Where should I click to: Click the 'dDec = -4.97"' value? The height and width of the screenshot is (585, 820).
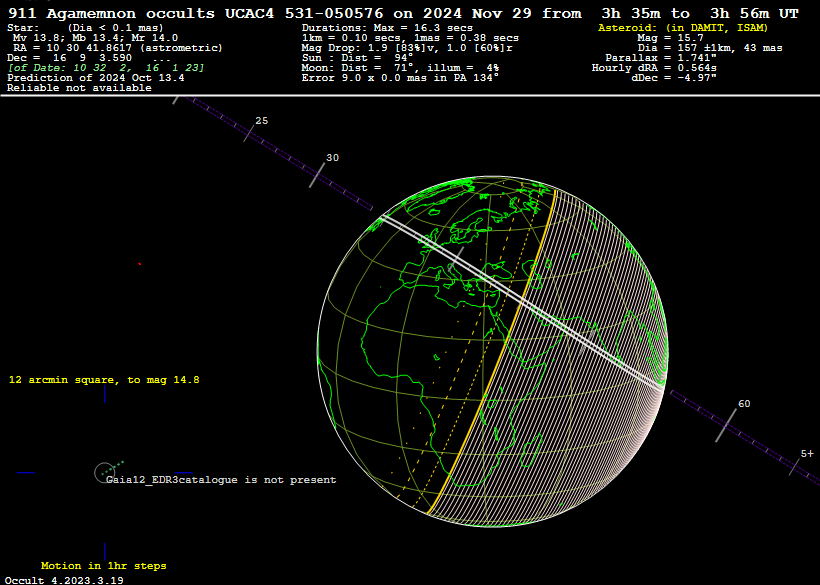pos(674,78)
